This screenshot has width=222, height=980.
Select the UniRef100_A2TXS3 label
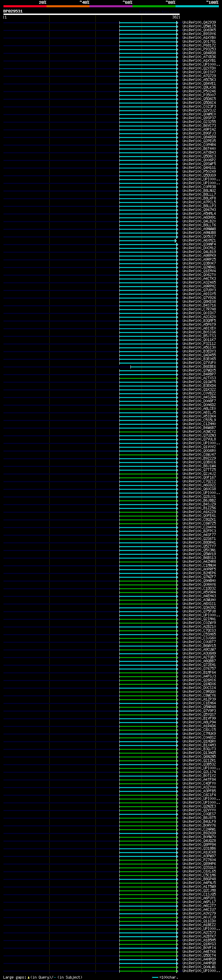pyautogui.click(x=199, y=378)
